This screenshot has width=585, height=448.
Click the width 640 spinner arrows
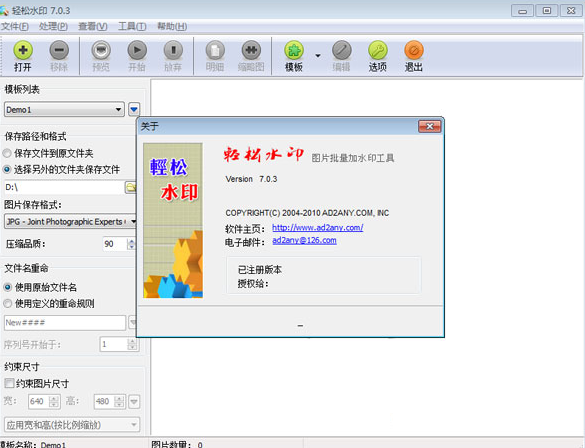point(54,401)
